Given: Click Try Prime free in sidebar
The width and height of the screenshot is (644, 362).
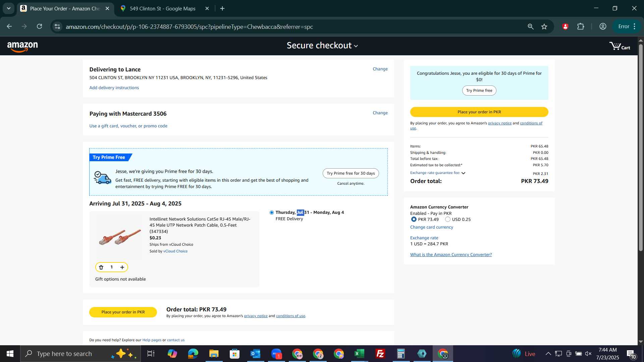Looking at the screenshot, I should pyautogui.click(x=479, y=90).
